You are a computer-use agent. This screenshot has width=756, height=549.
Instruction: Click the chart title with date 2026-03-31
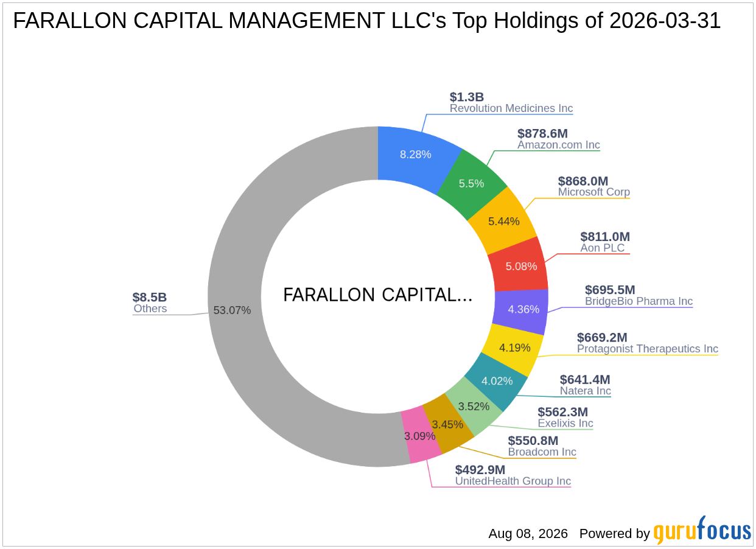tap(367, 21)
